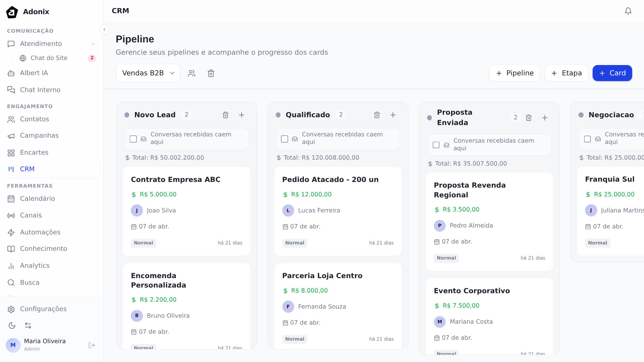
Task: Open Busca
Action: click(52, 283)
